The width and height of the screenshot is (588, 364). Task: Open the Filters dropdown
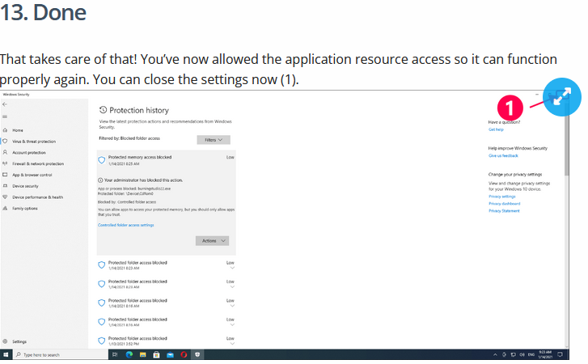pyautogui.click(x=213, y=139)
